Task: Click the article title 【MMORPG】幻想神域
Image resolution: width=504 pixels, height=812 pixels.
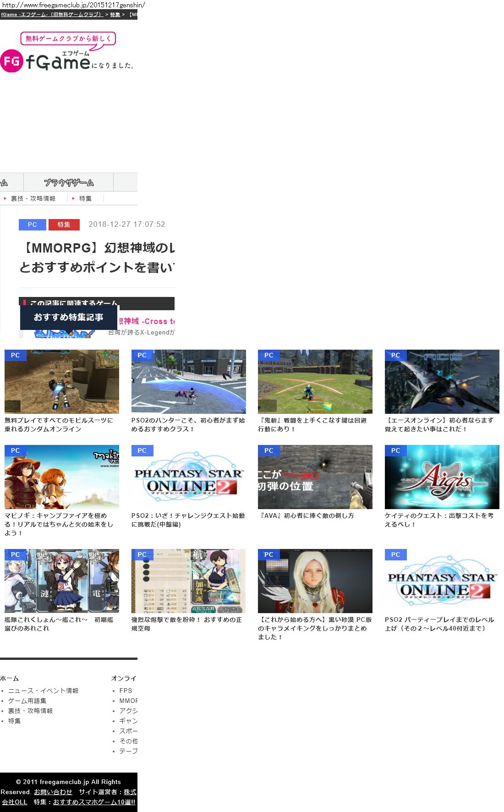Action: [x=97, y=258]
